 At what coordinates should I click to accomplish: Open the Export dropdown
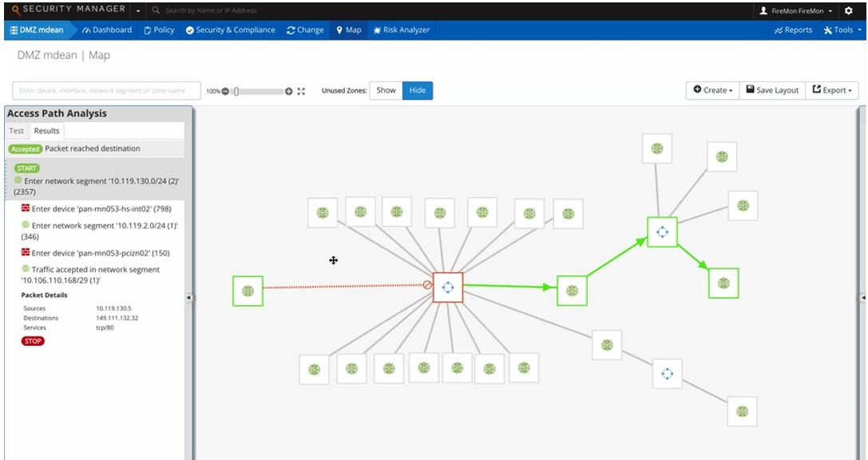[832, 90]
